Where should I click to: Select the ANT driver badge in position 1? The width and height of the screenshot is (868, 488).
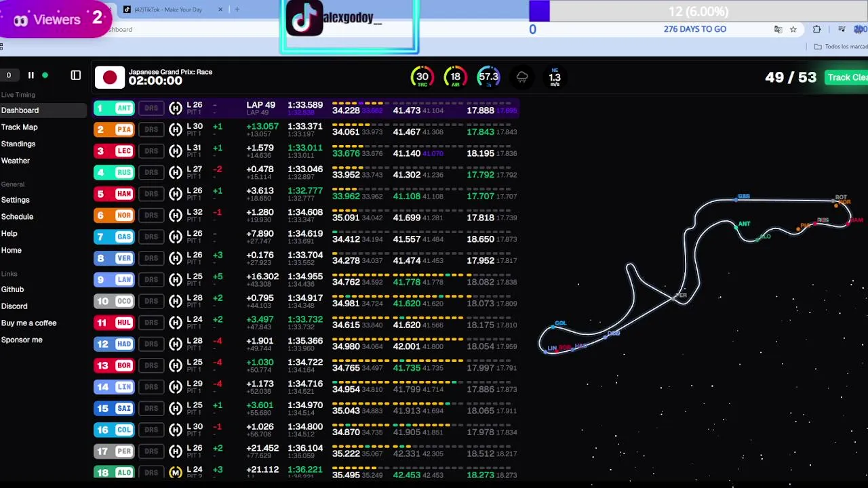tap(115, 108)
